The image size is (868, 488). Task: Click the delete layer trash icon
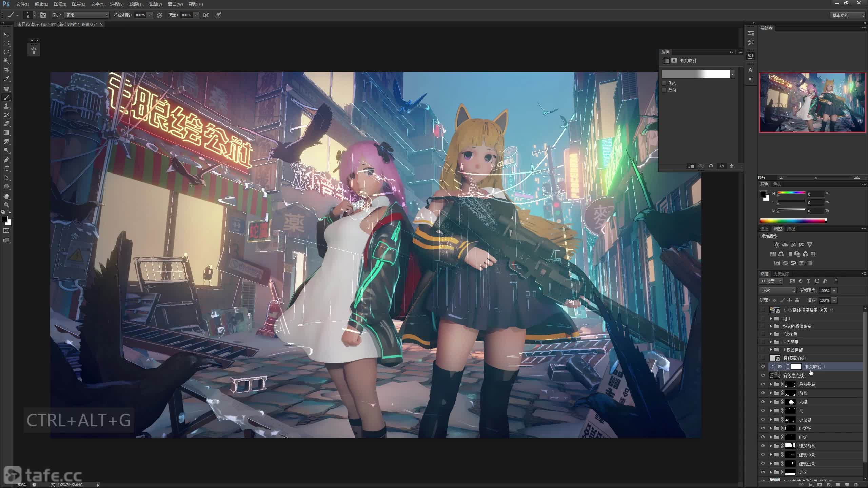coord(856,485)
